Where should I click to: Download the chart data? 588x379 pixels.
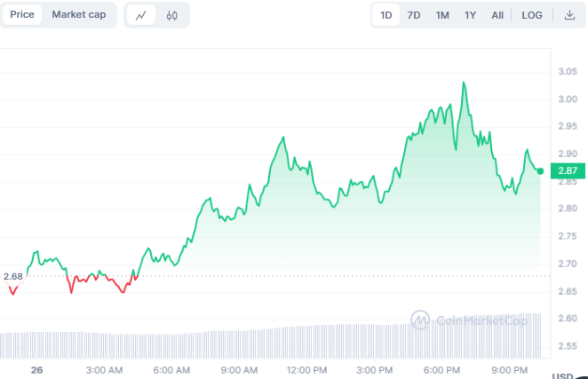click(x=568, y=15)
